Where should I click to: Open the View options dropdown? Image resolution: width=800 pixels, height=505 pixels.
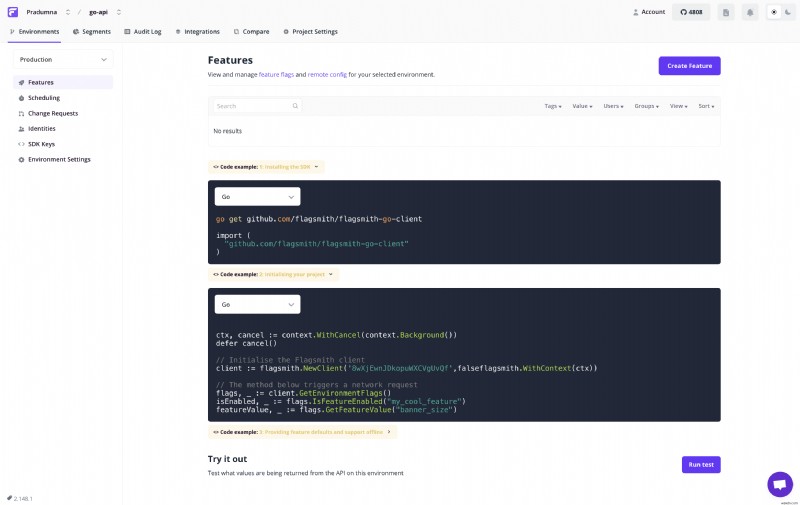[x=679, y=106]
